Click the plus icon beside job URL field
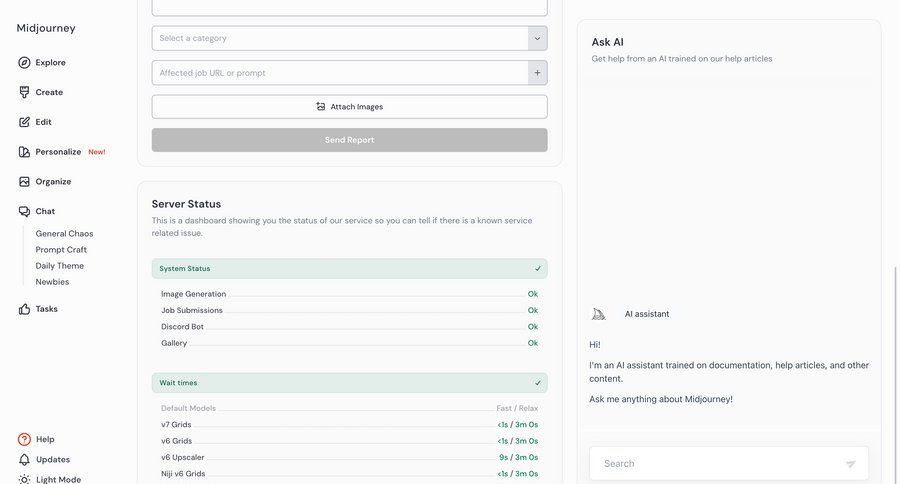Screen dimensions: 900x484 tap(537, 73)
